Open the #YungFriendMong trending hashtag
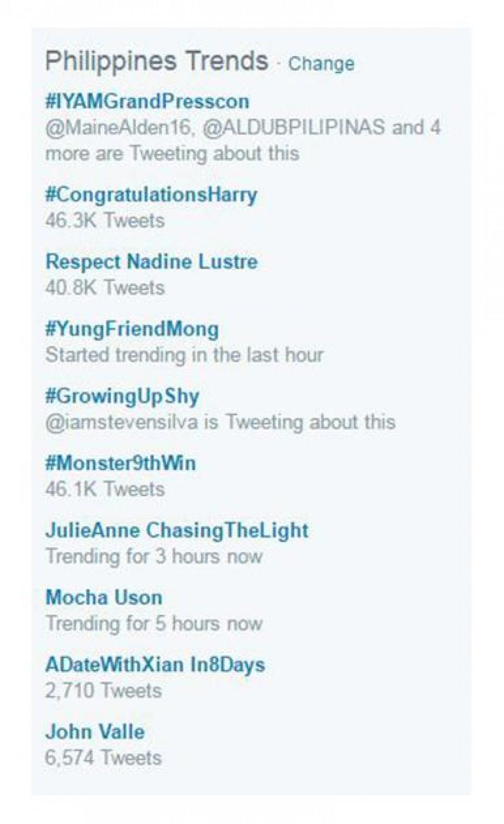The width and height of the screenshot is (504, 824). [132, 329]
